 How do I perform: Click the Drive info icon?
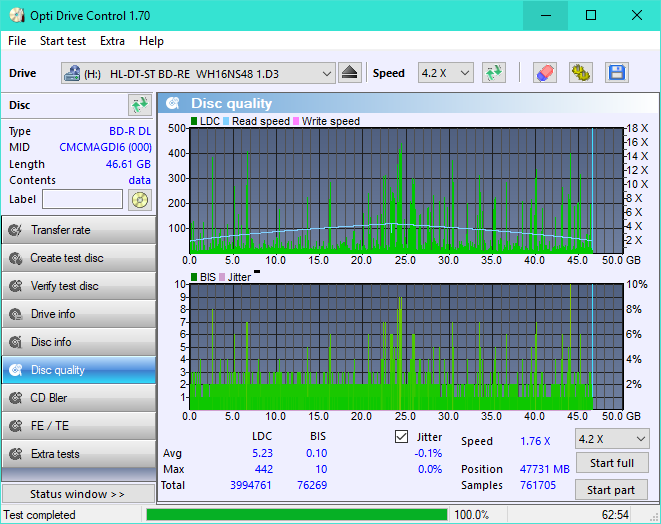(16, 314)
